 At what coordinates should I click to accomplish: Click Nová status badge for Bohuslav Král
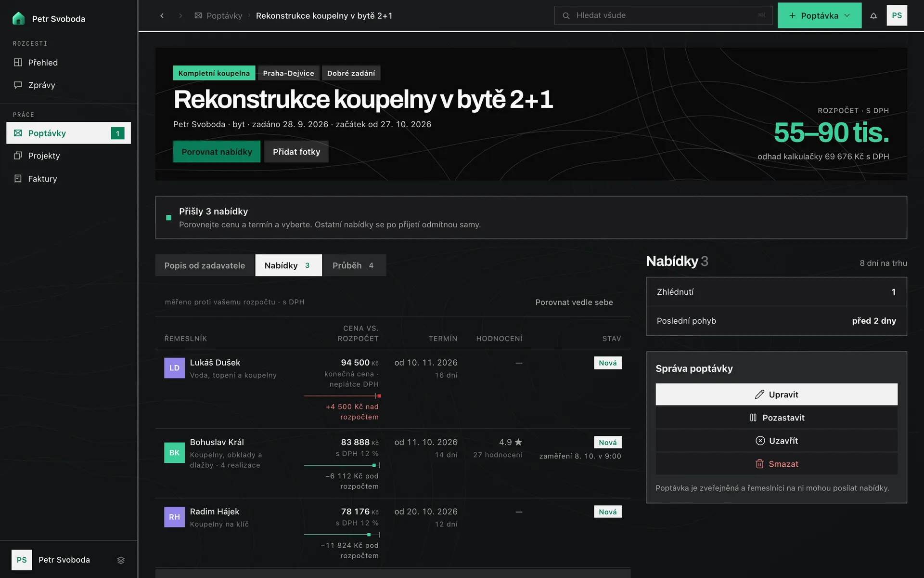tap(607, 443)
